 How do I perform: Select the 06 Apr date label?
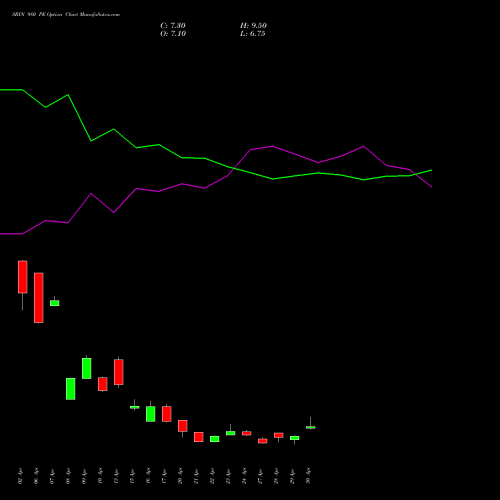pos(36,476)
